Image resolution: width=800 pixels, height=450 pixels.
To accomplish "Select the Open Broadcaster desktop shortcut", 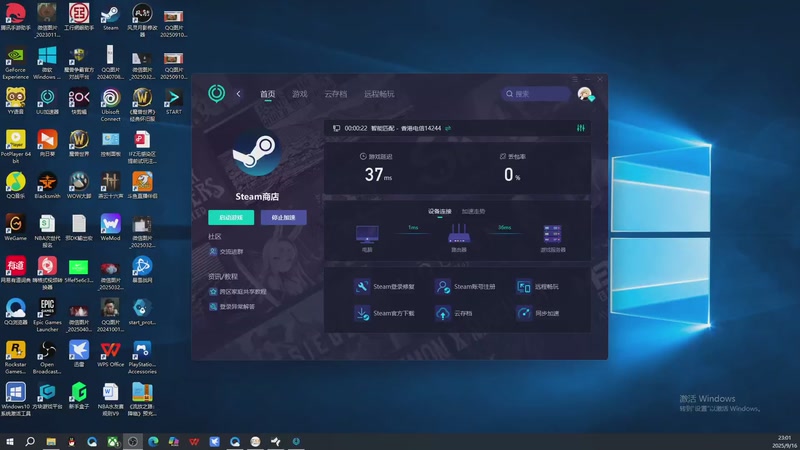I will [x=47, y=357].
